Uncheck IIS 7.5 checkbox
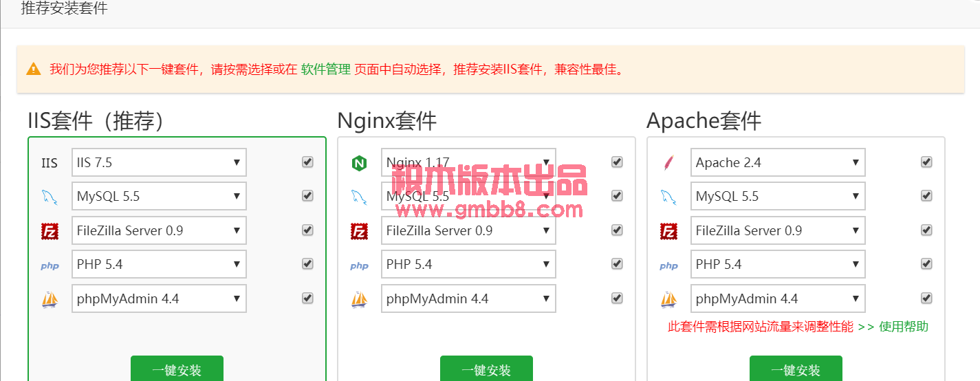This screenshot has width=980, height=381. coord(307,162)
